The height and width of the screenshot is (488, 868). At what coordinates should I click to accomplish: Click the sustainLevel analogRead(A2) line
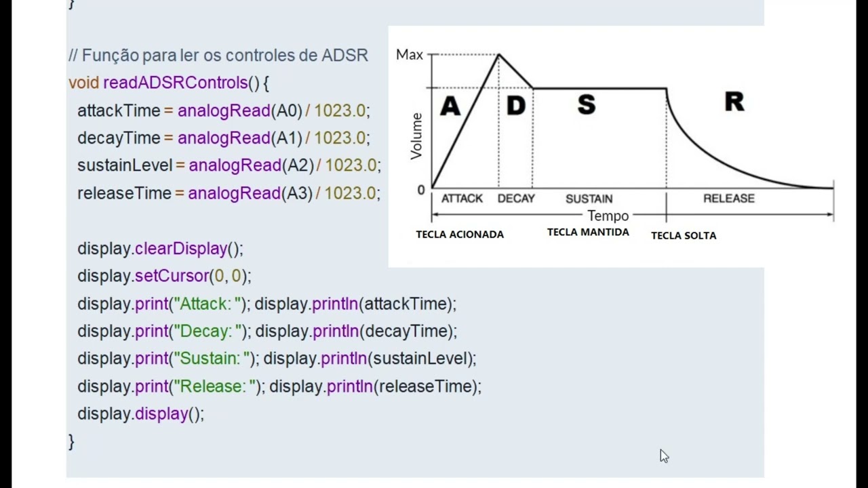click(229, 165)
